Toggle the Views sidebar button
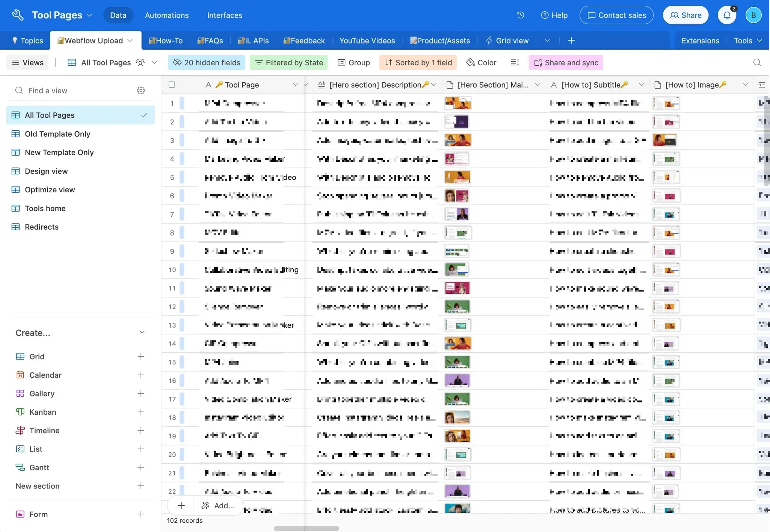 28,62
